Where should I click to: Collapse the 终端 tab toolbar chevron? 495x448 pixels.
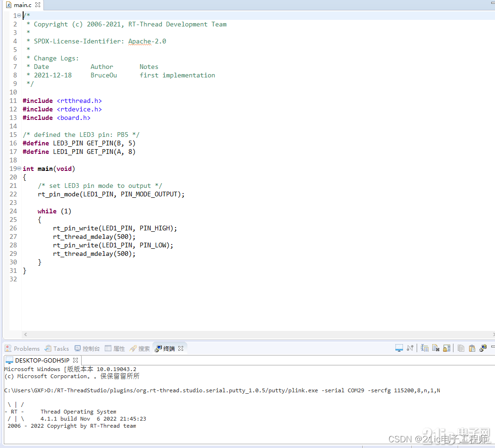[492, 348]
